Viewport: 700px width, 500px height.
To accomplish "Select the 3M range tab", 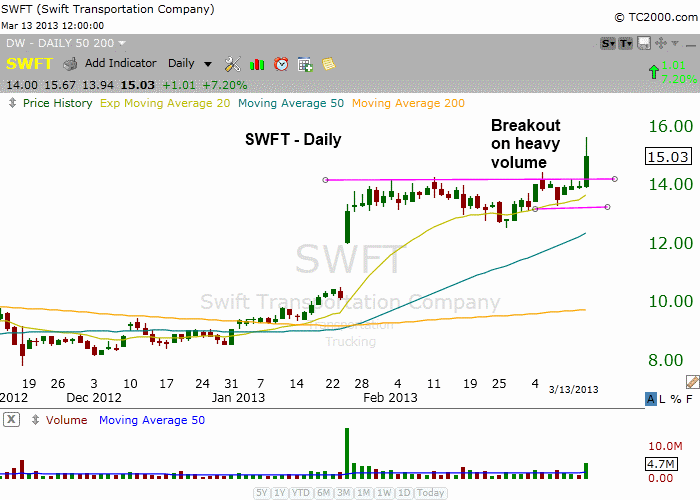I will pos(343,493).
